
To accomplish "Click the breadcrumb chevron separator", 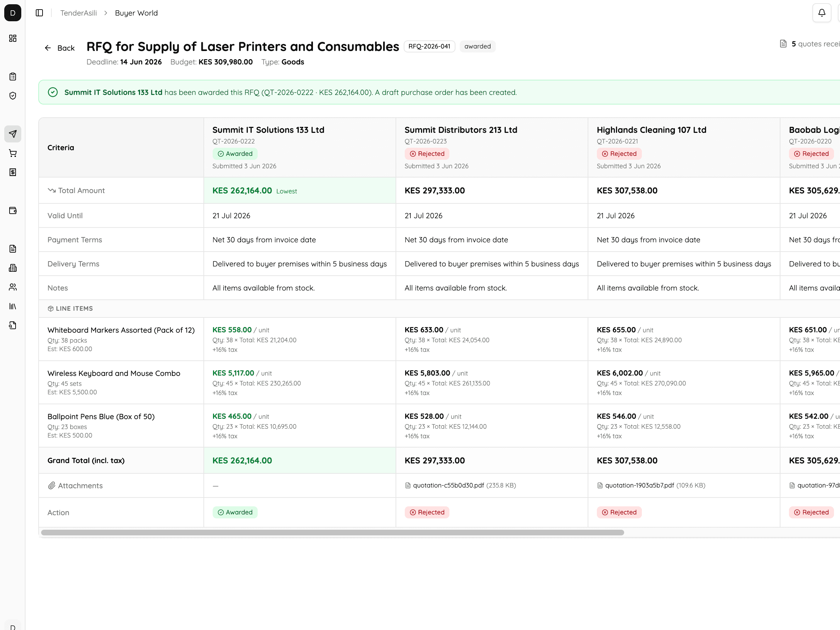I will tap(106, 13).
